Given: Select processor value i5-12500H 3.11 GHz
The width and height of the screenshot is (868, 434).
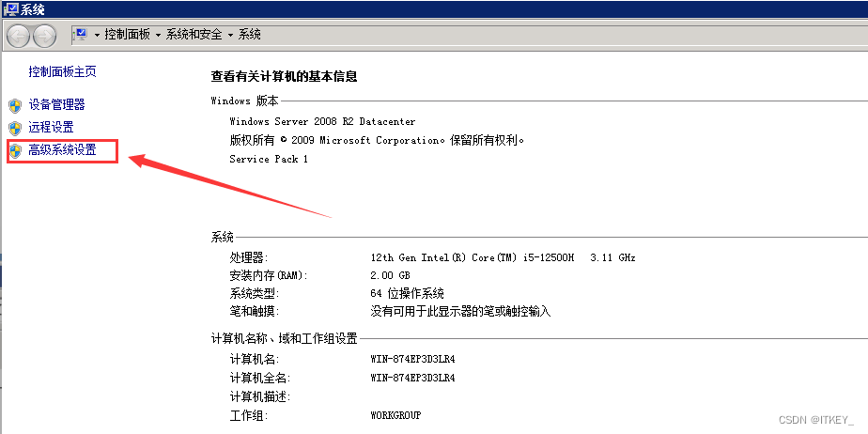Looking at the screenshot, I should coord(504,257).
